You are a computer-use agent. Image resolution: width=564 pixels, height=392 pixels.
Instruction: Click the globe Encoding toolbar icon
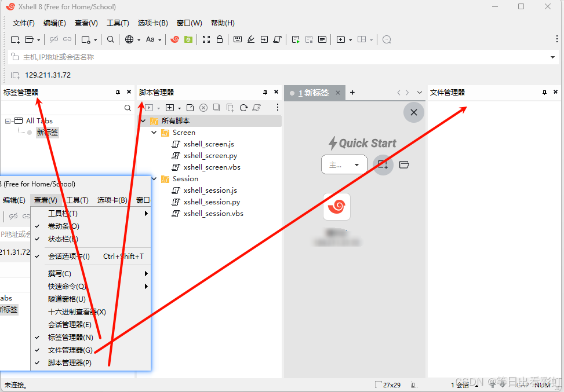(x=129, y=39)
